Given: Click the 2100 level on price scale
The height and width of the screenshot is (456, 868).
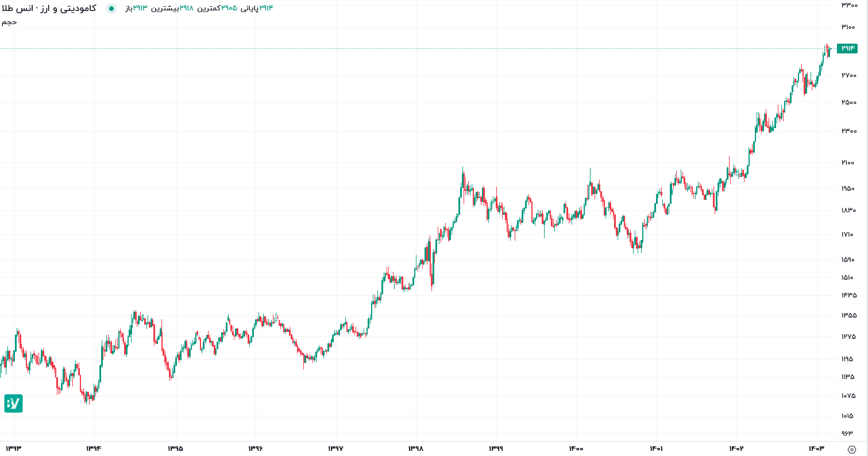Looking at the screenshot, I should click(848, 163).
